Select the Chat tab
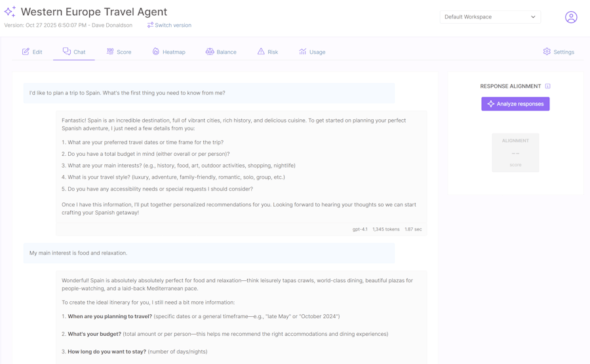 pyautogui.click(x=74, y=52)
